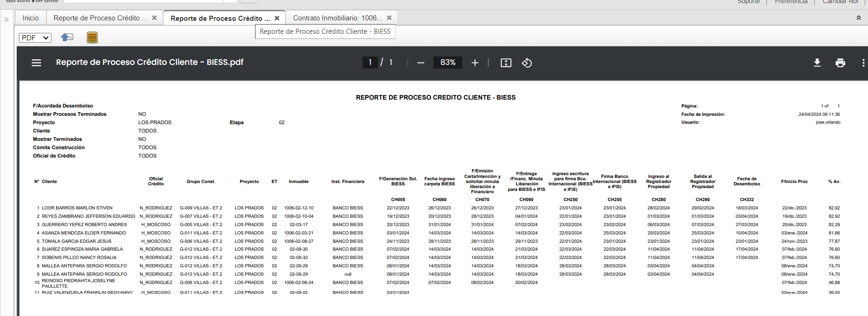Open PDF viewer more actions menu

(863, 63)
